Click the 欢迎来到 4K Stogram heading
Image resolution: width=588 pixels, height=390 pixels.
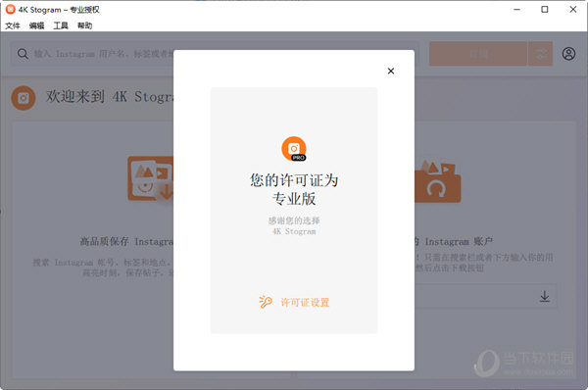[x=110, y=97]
